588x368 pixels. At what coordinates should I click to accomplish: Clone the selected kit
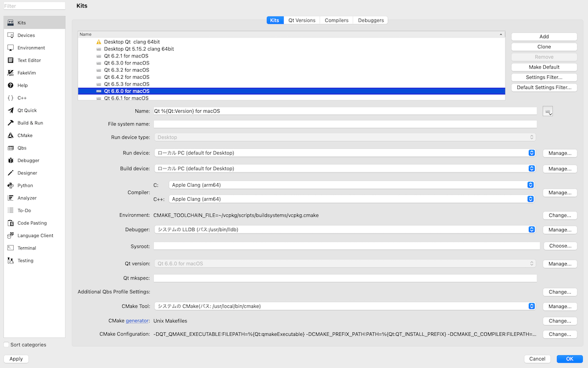point(544,47)
